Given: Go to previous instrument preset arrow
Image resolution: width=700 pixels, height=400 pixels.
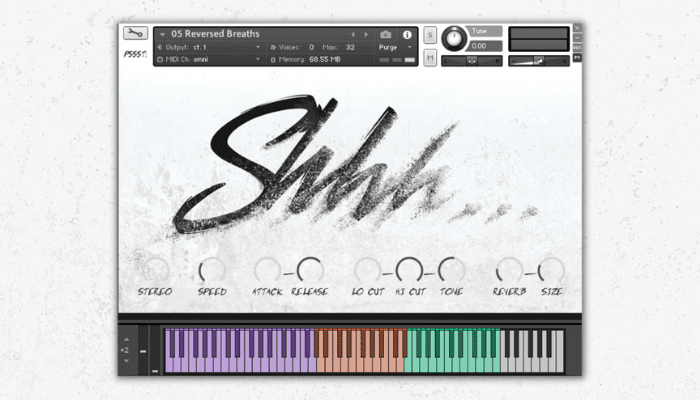Looking at the screenshot, I should point(353,34).
